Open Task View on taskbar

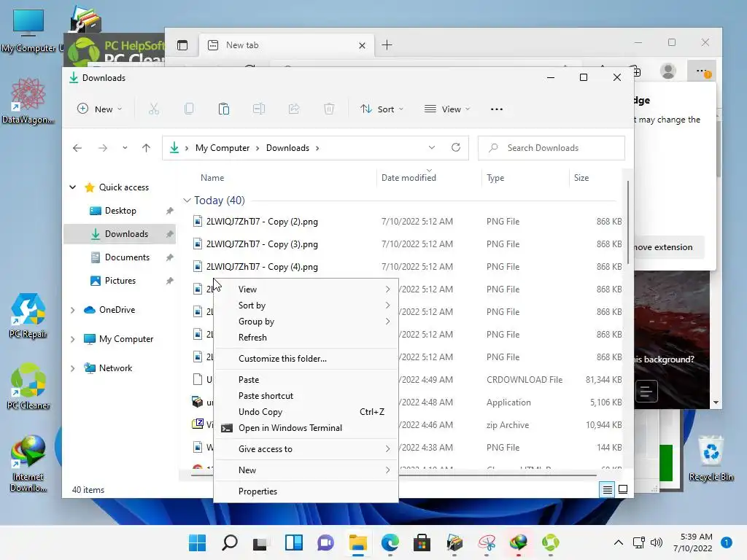tap(260, 543)
